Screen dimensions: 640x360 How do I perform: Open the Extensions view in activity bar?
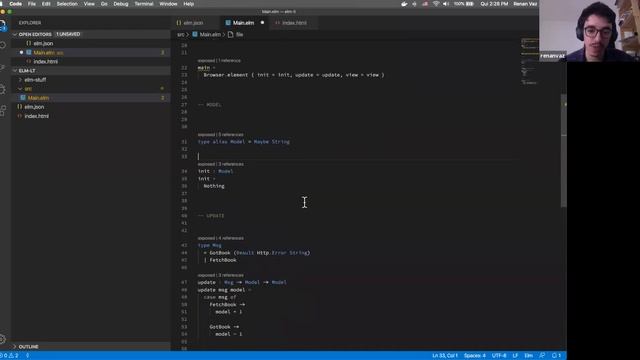click(x=3, y=111)
